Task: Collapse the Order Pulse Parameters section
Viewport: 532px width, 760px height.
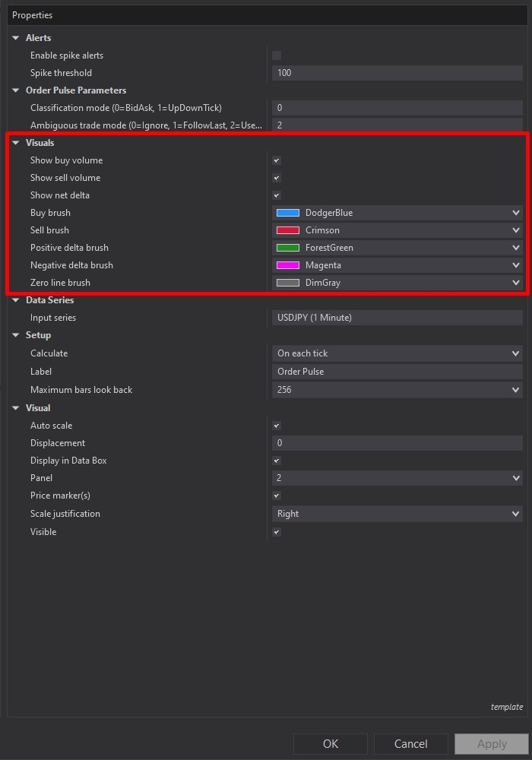Action: pyautogui.click(x=15, y=90)
